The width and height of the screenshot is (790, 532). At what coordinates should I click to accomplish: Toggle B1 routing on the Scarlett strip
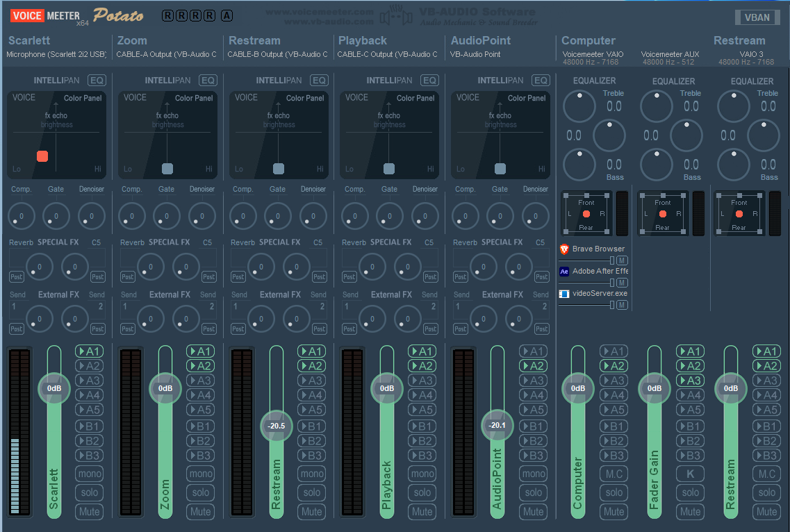coord(89,426)
